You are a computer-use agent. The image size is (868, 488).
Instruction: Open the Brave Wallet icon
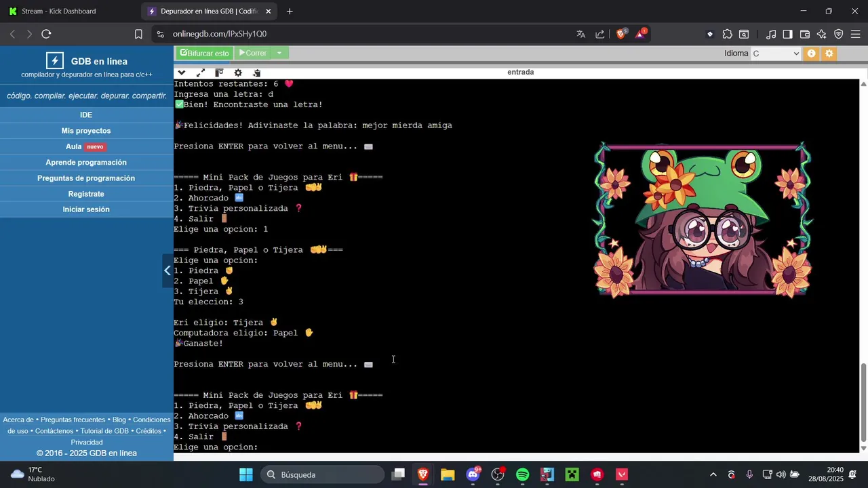[x=805, y=34]
